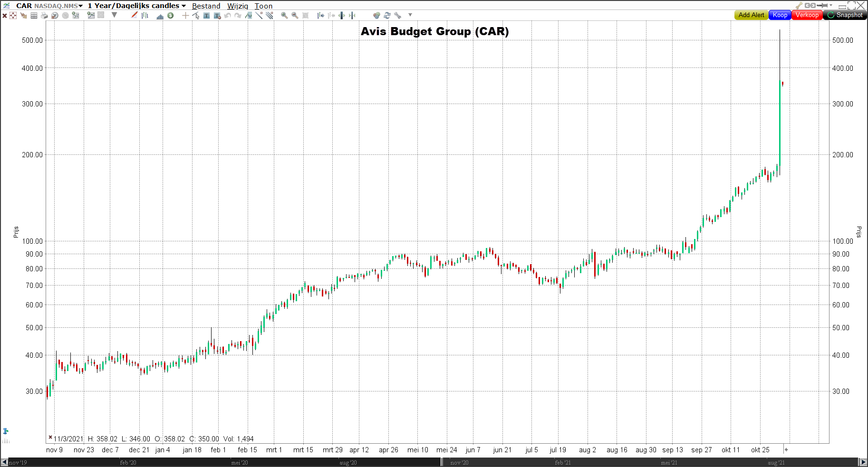Click the 500.00 label on left axis

click(x=32, y=40)
